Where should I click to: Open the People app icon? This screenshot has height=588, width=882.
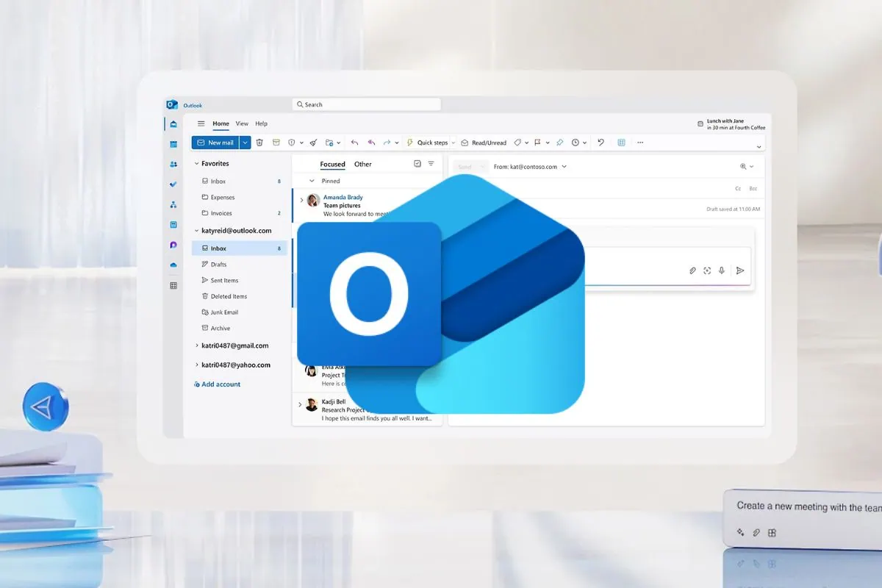click(173, 165)
